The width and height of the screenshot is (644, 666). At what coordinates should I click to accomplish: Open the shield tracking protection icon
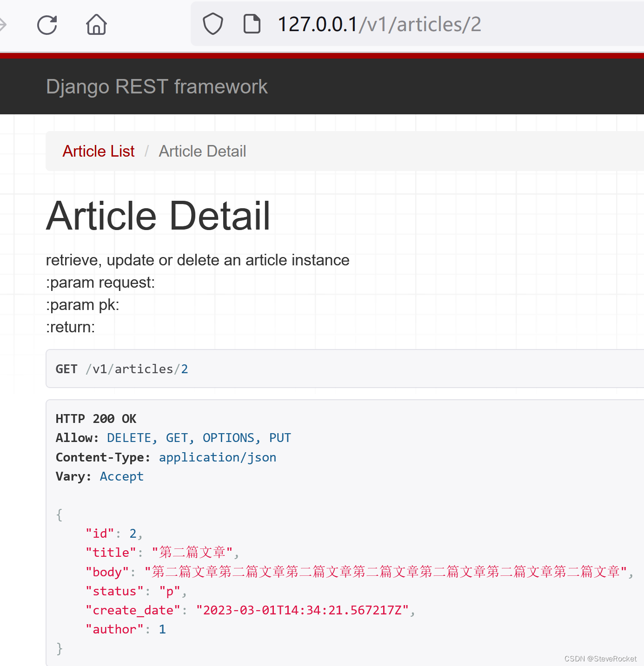click(213, 24)
